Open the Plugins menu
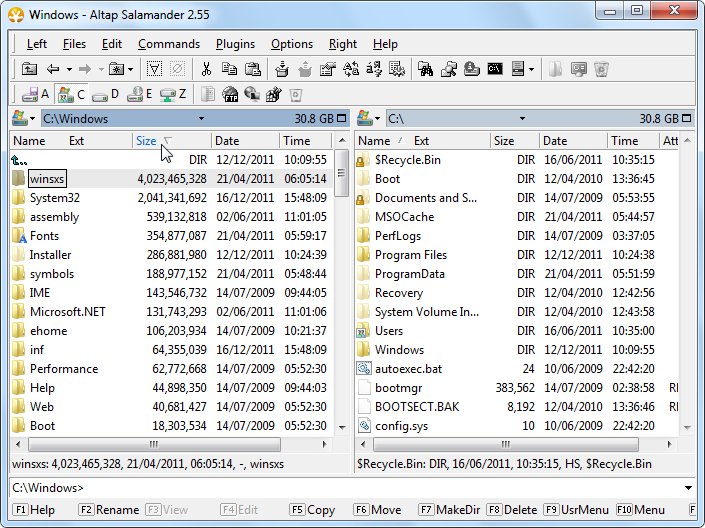Viewport: 705px width, 528px height. 235,44
